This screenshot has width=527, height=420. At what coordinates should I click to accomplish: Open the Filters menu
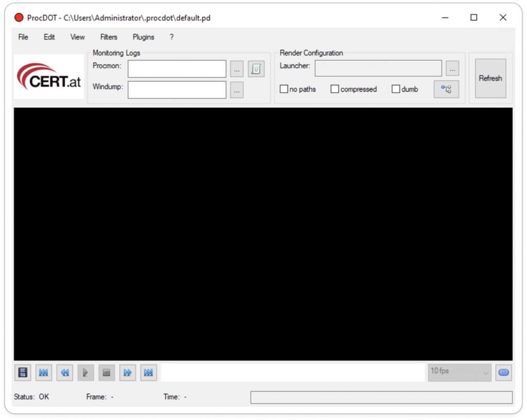tap(108, 36)
